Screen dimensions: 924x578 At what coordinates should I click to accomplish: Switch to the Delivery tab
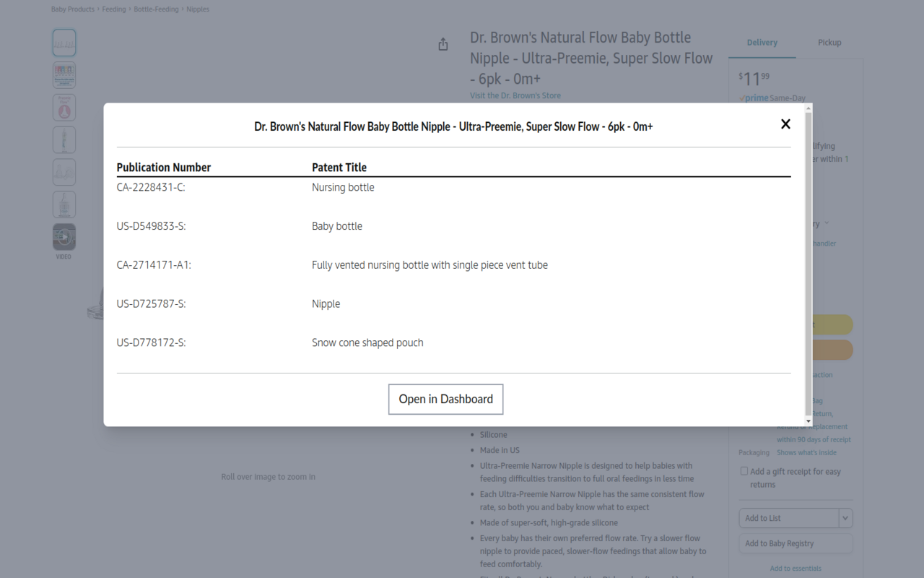pos(762,43)
